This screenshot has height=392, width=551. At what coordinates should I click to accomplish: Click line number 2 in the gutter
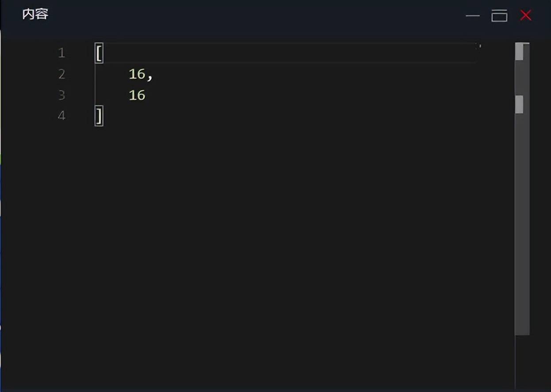point(61,74)
